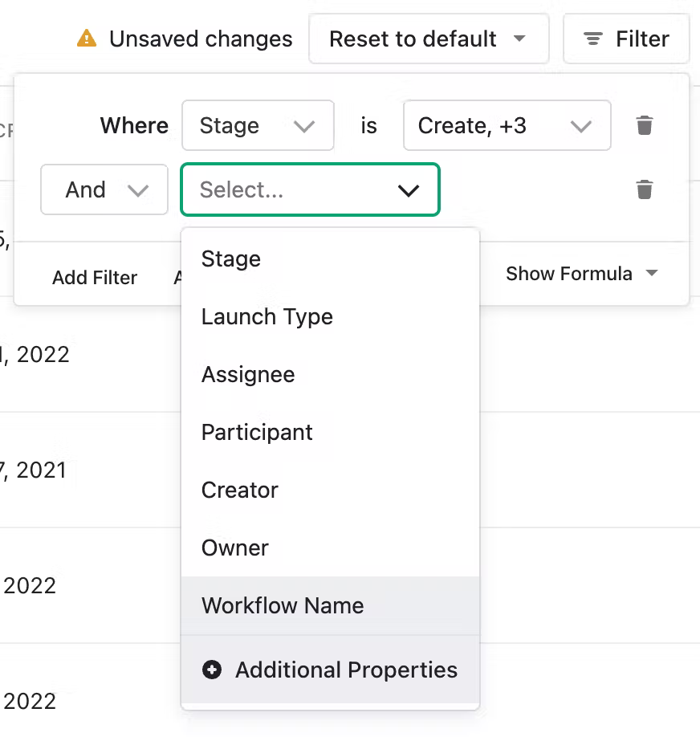Click the Add Filter button

(x=95, y=278)
